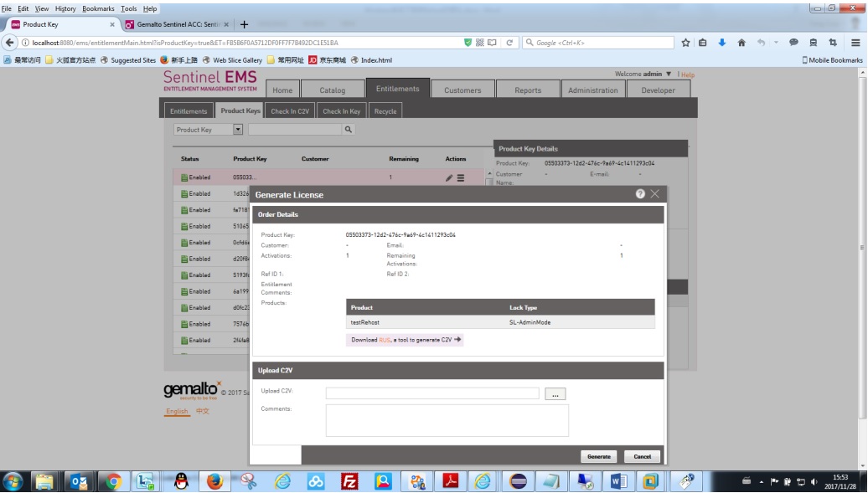Click the Firefox home icon

coord(741,43)
